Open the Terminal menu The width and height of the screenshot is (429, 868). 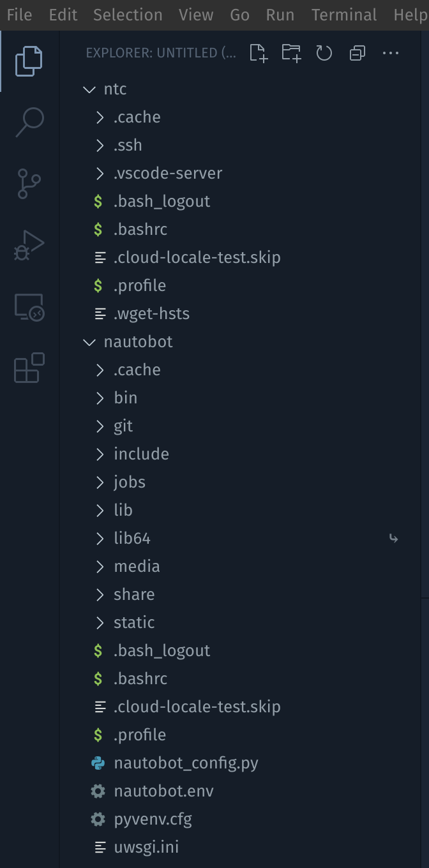(344, 15)
